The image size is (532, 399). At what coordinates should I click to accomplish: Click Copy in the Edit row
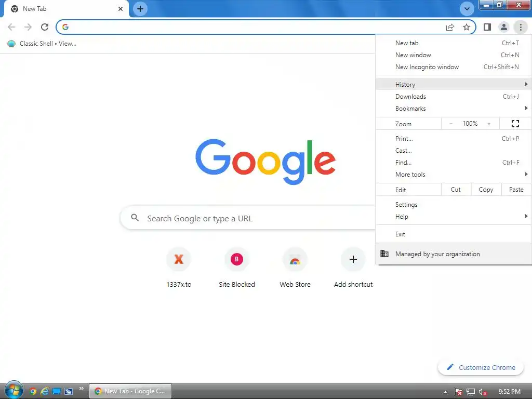[486, 190]
